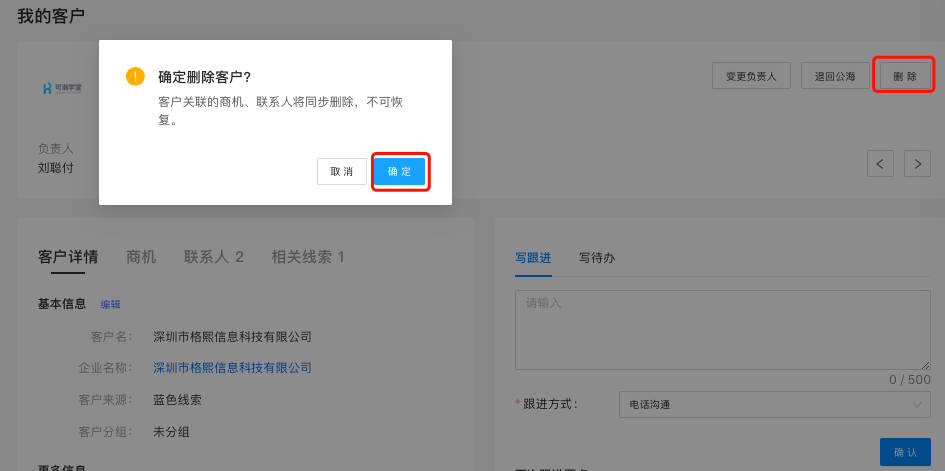Click the 请输入 follow-up text area
The width and height of the screenshot is (945, 471).
tap(722, 330)
